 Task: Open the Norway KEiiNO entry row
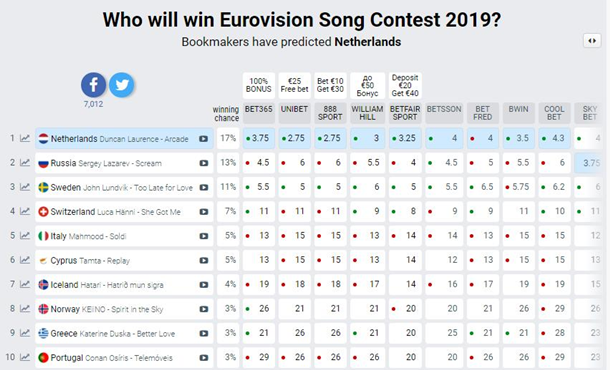(124, 309)
